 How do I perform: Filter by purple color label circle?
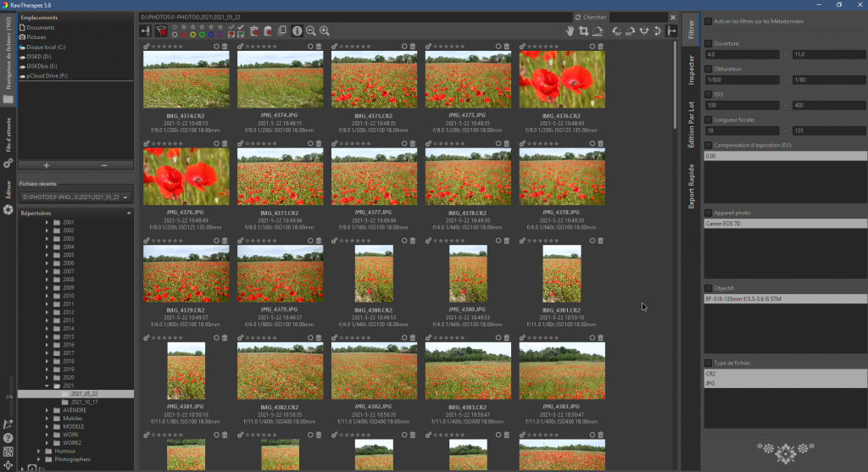(x=220, y=34)
